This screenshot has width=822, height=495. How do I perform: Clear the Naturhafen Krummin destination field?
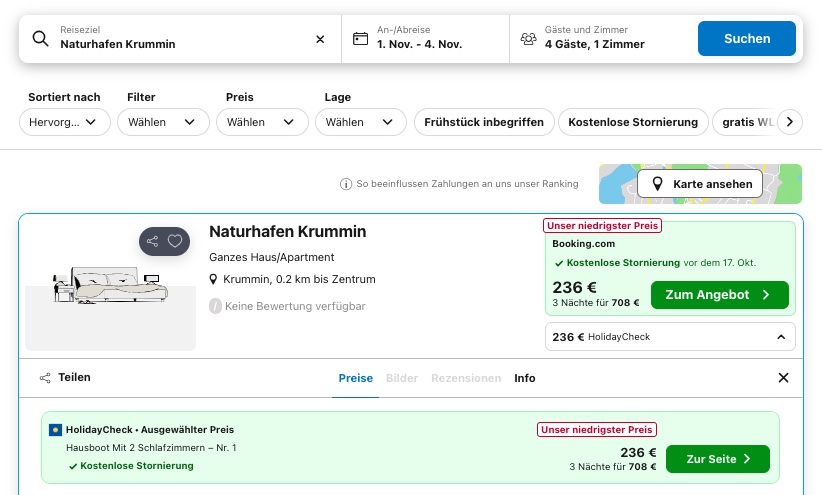pos(320,39)
